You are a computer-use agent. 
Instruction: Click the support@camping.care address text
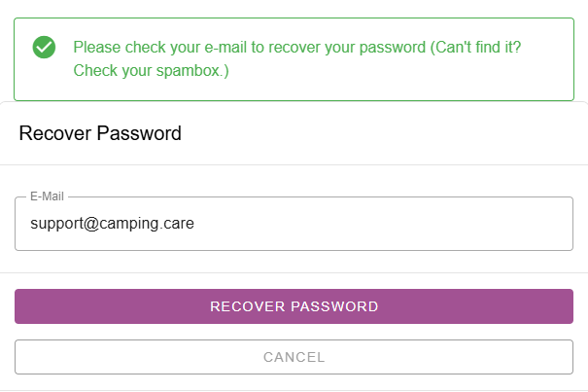click(112, 224)
